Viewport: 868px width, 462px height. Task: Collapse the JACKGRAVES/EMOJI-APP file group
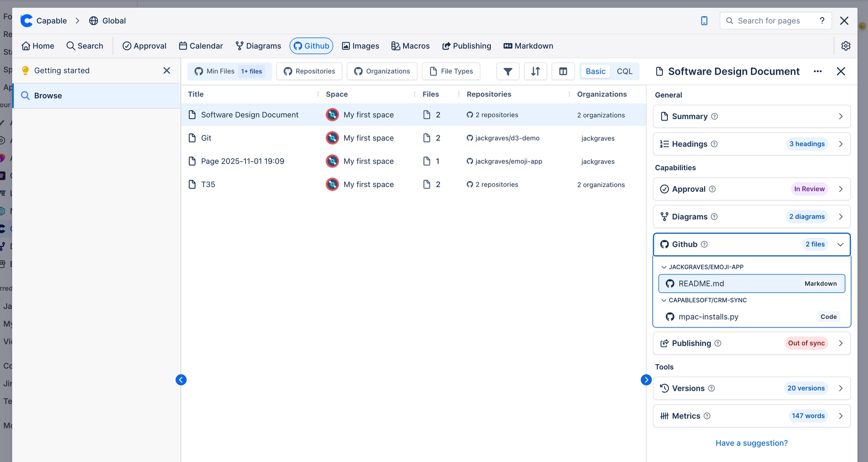[663, 267]
